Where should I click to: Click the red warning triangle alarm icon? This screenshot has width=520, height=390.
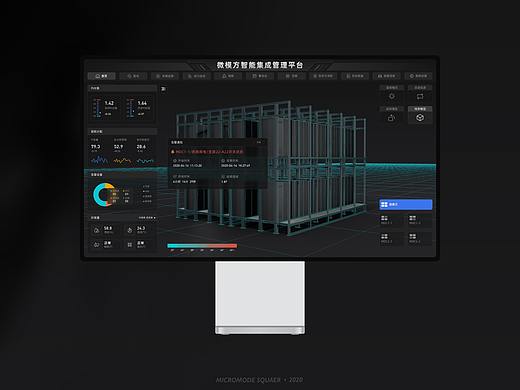(x=173, y=152)
